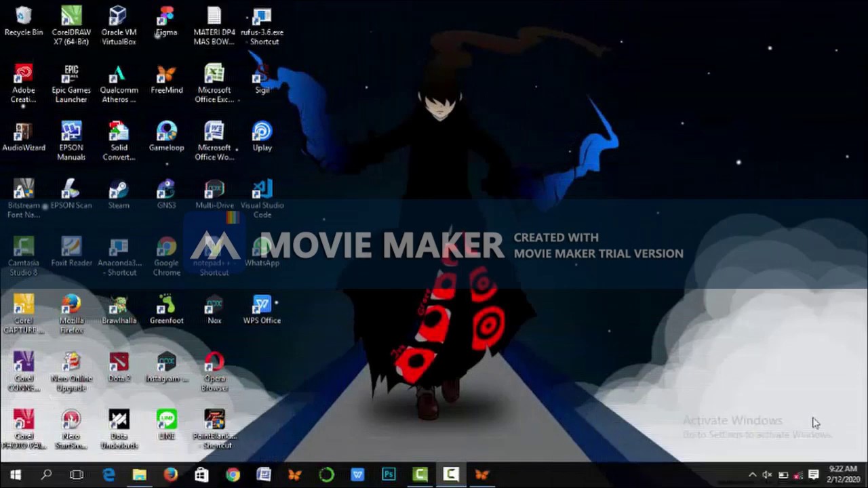Open Microsoft Store taskbar icon
Screen dimensions: 868x488
tap(201, 475)
